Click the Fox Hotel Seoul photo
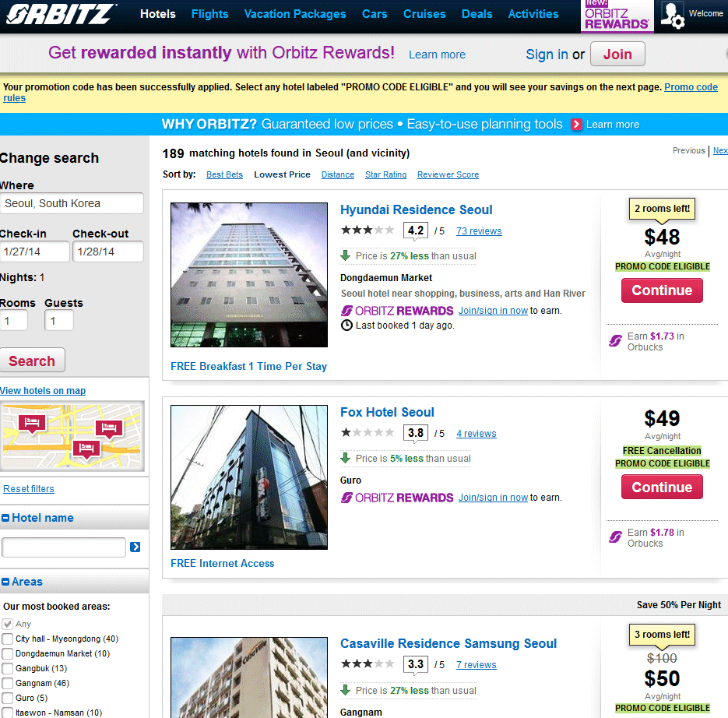 (x=248, y=477)
